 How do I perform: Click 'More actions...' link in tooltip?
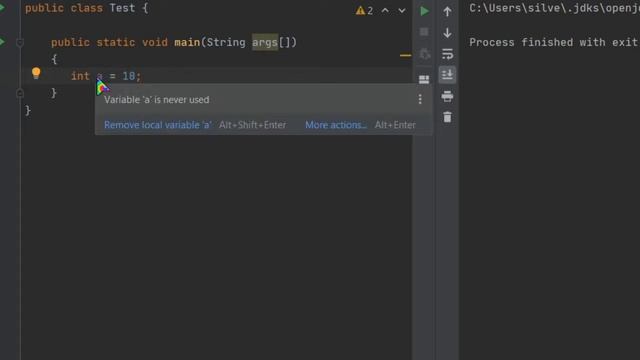336,125
